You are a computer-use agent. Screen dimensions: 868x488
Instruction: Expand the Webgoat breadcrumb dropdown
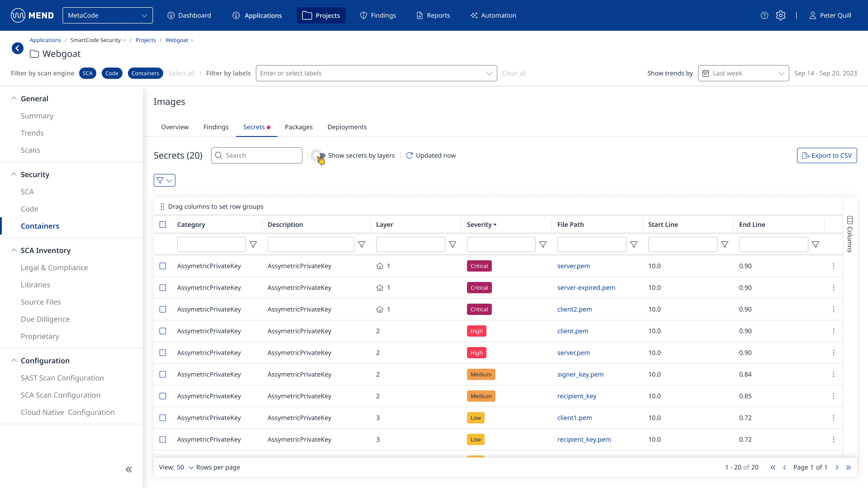[x=191, y=40]
